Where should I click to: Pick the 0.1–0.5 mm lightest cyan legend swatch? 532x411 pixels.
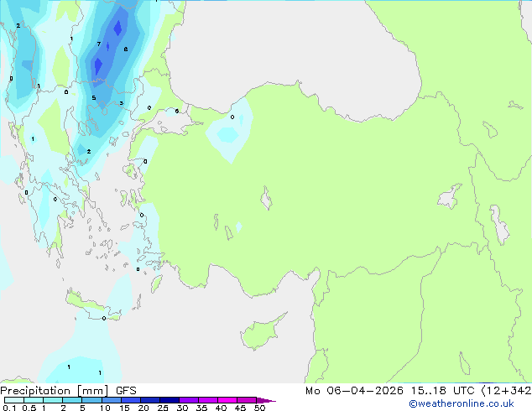pyautogui.click(x=14, y=400)
